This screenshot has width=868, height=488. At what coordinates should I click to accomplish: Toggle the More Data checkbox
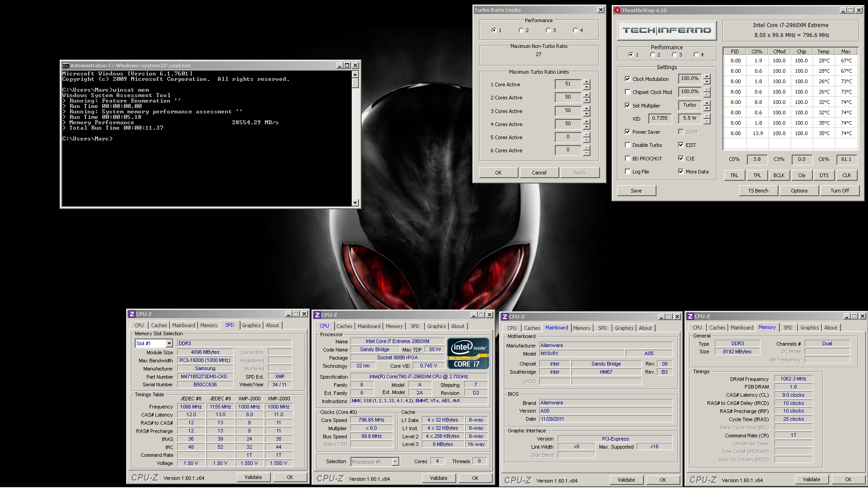681,171
